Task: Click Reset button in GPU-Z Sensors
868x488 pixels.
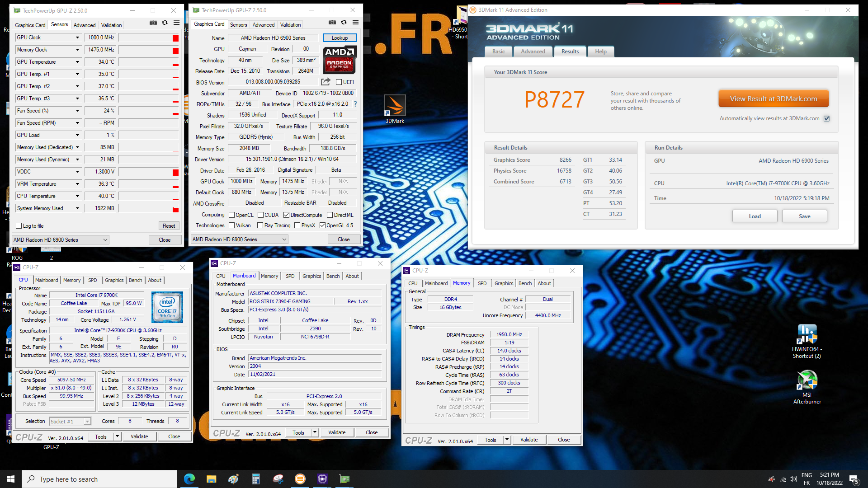Action: [169, 226]
